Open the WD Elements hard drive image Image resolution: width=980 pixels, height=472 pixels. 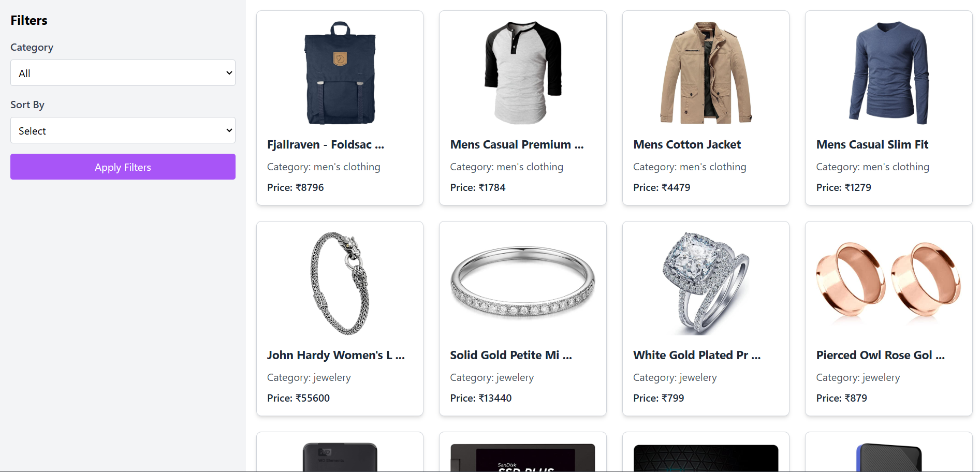click(340, 457)
